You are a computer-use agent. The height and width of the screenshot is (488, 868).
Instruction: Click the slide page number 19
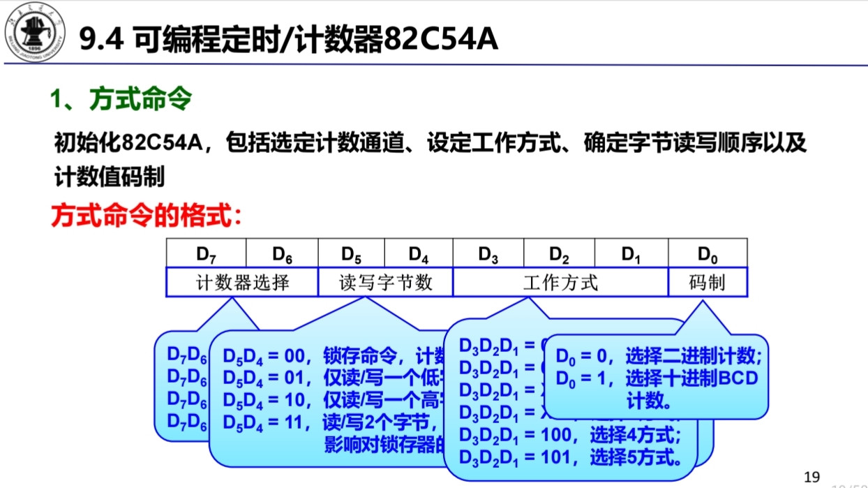[811, 478]
